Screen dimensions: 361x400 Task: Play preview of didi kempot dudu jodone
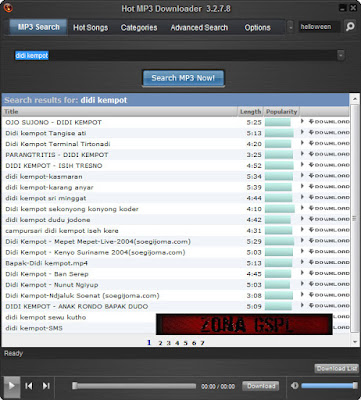coord(302,219)
